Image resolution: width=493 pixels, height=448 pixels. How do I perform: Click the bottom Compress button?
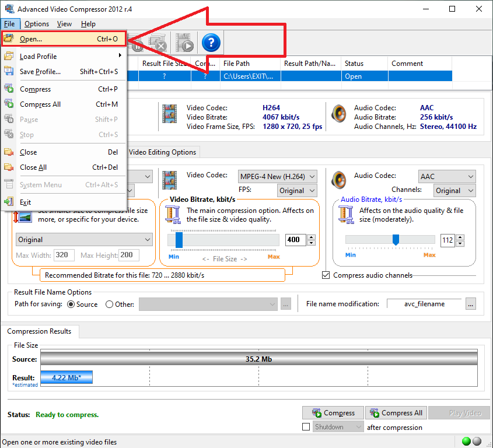pyautogui.click(x=333, y=413)
